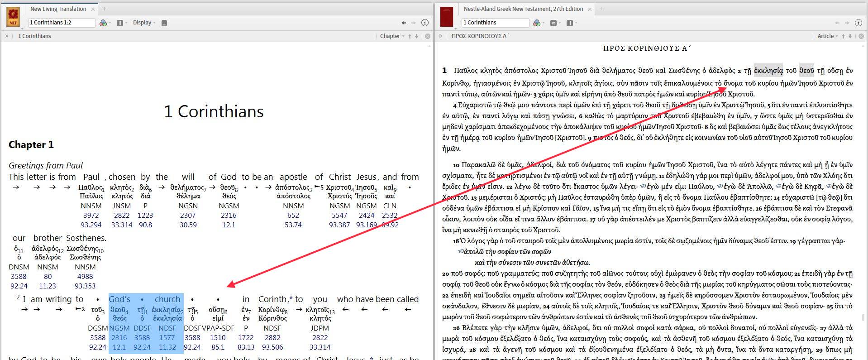Go back in NLT panel history
Screen dimensions: 868x360
pos(404,23)
